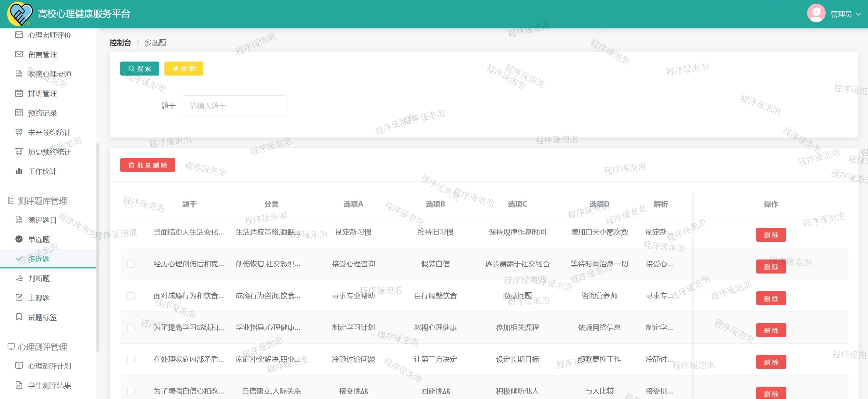Click the edit icon beside 主观题
This screenshot has width=868, height=399.
(19, 298)
